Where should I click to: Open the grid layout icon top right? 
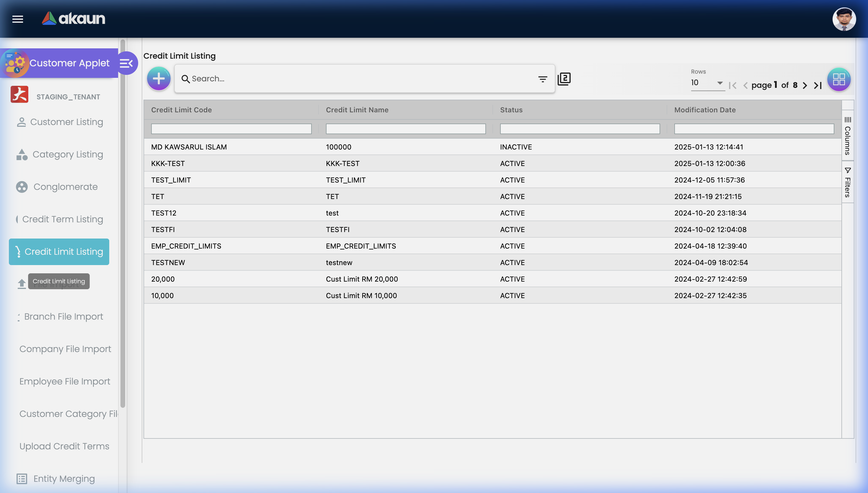click(838, 79)
